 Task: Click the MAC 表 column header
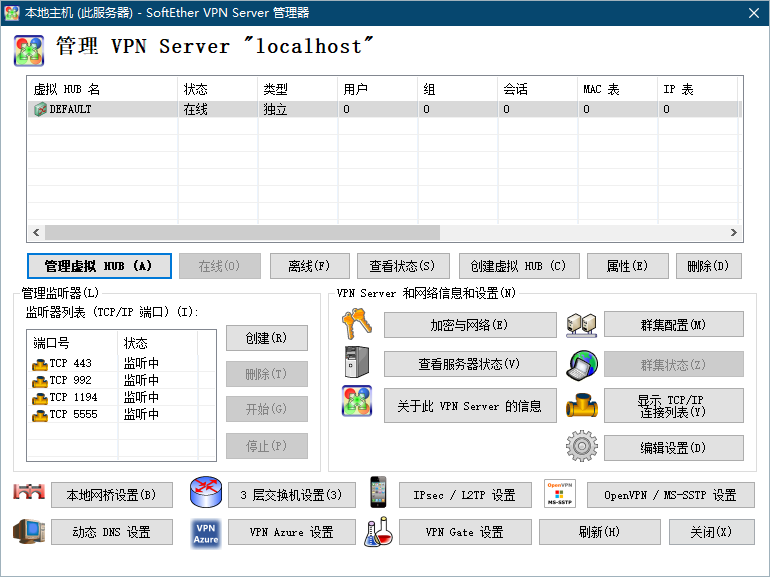tap(618, 89)
